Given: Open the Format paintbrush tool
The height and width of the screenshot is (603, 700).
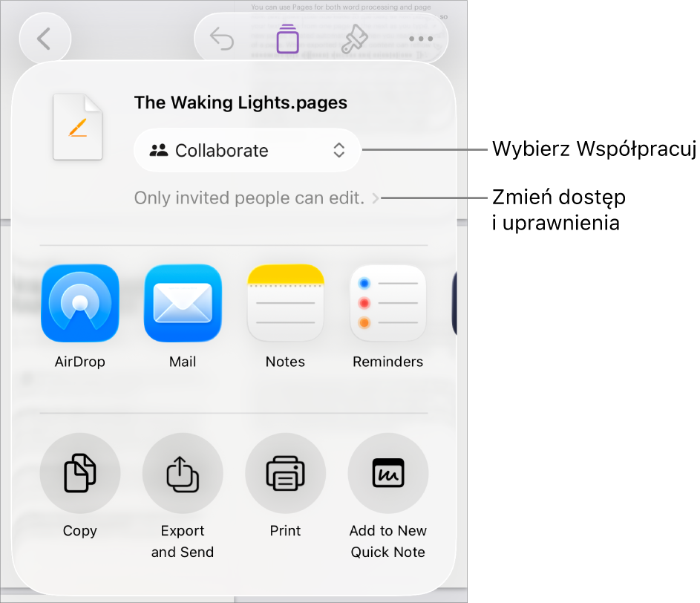Looking at the screenshot, I should [354, 39].
